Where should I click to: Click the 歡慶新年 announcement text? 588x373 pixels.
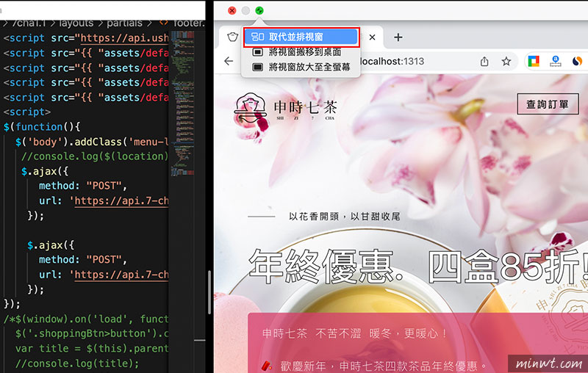[x=382, y=365]
